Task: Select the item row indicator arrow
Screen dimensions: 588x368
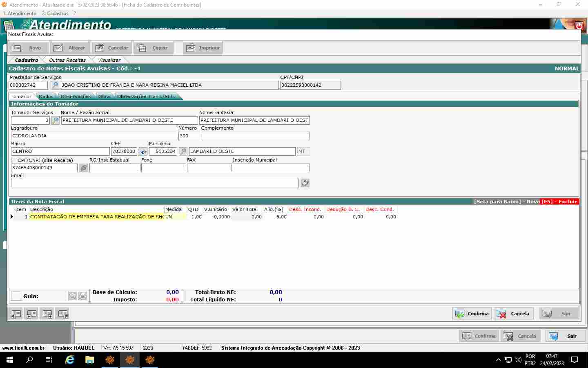Action: [12, 217]
